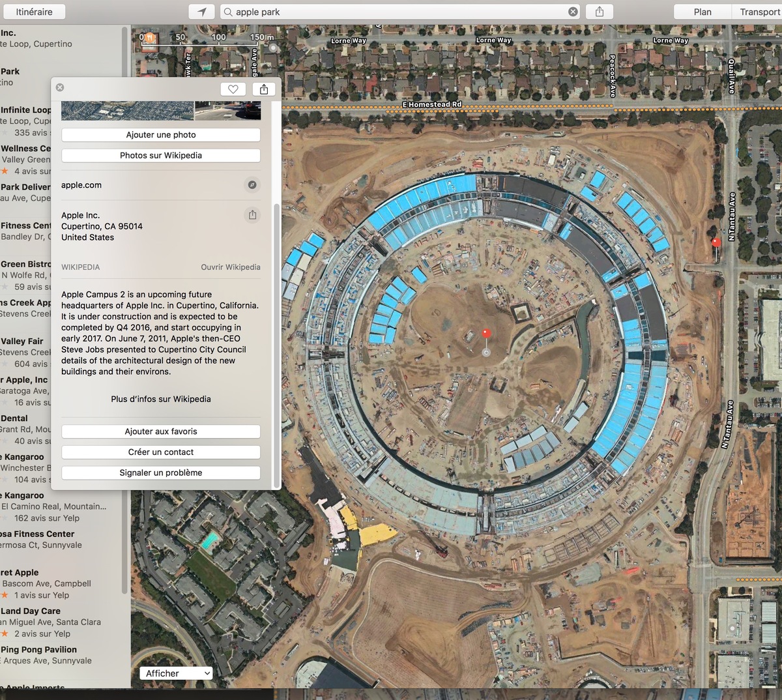
Task: Click Ouvrir Wikipedia
Action: click(231, 267)
